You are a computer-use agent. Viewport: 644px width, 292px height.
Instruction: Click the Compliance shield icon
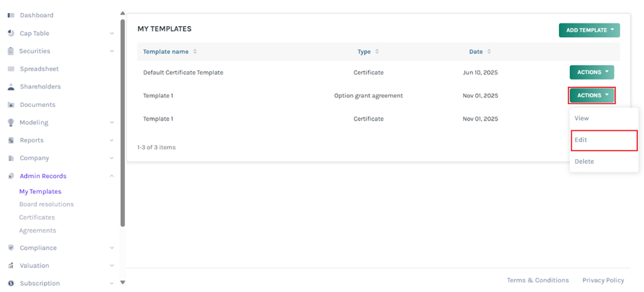(x=11, y=247)
